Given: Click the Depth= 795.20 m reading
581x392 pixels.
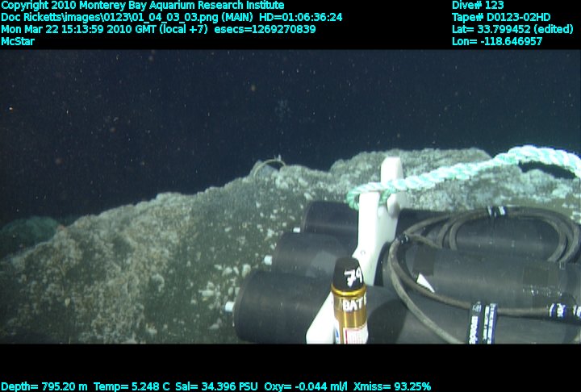Looking at the screenshot, I should pos(44,386).
